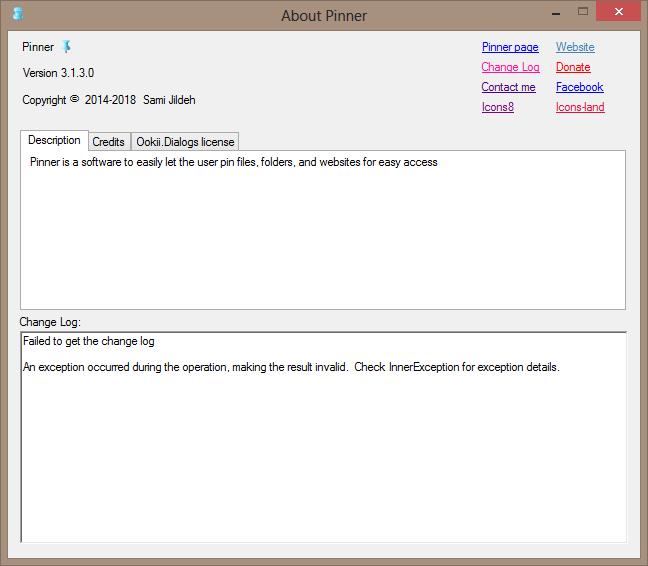Click the disabled maximize button
The image size is (648, 566).
583,12
